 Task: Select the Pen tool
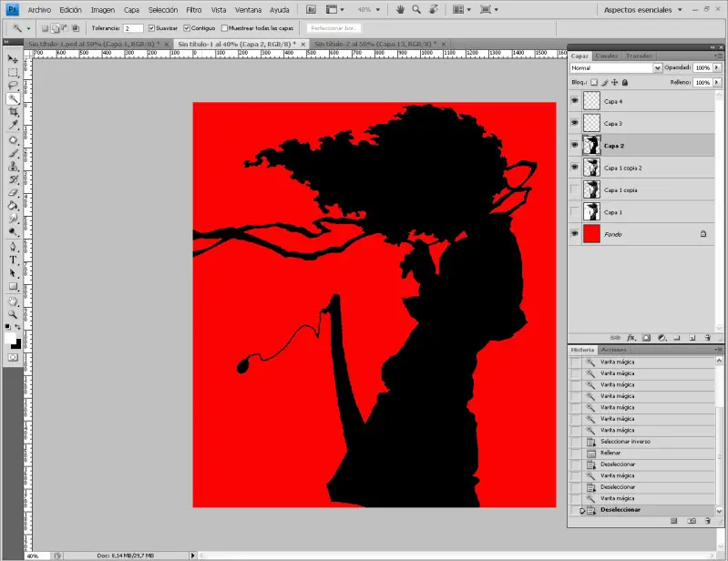tap(13, 247)
